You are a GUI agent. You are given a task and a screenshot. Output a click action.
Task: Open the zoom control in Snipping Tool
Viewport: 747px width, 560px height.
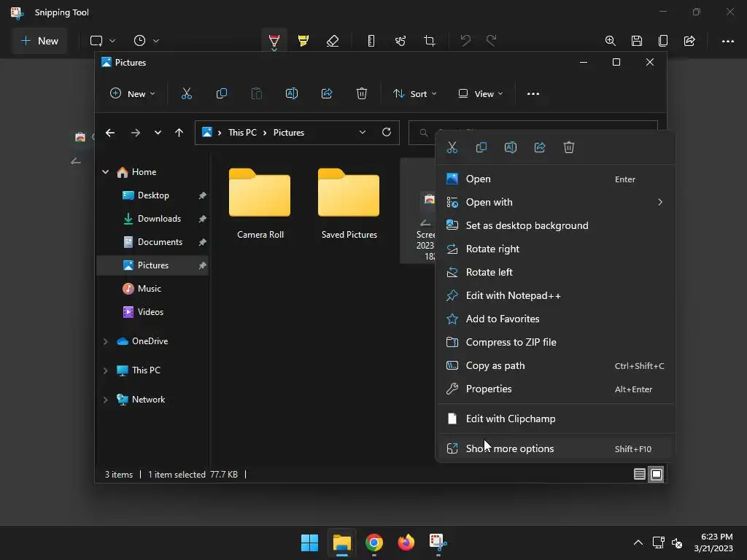(x=611, y=41)
